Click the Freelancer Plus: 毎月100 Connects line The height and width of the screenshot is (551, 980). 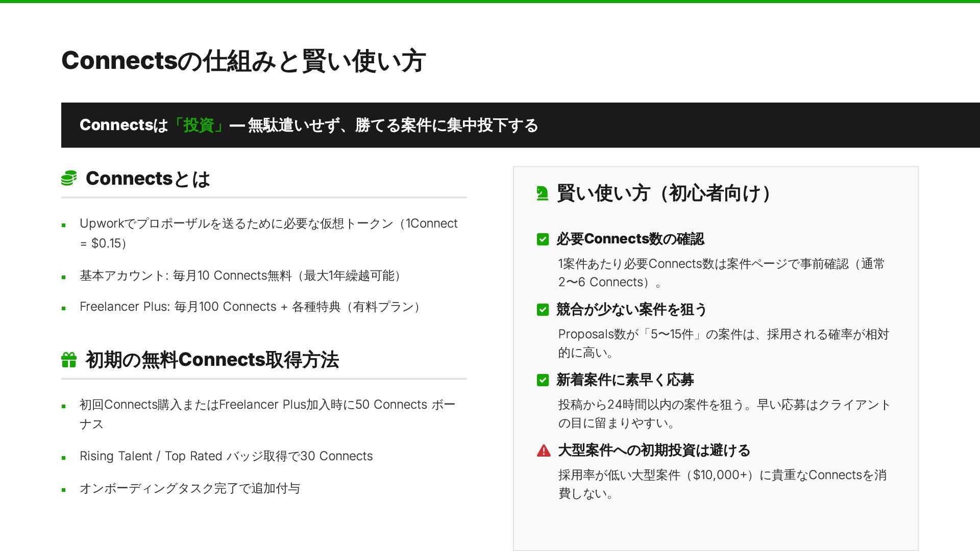click(250, 307)
